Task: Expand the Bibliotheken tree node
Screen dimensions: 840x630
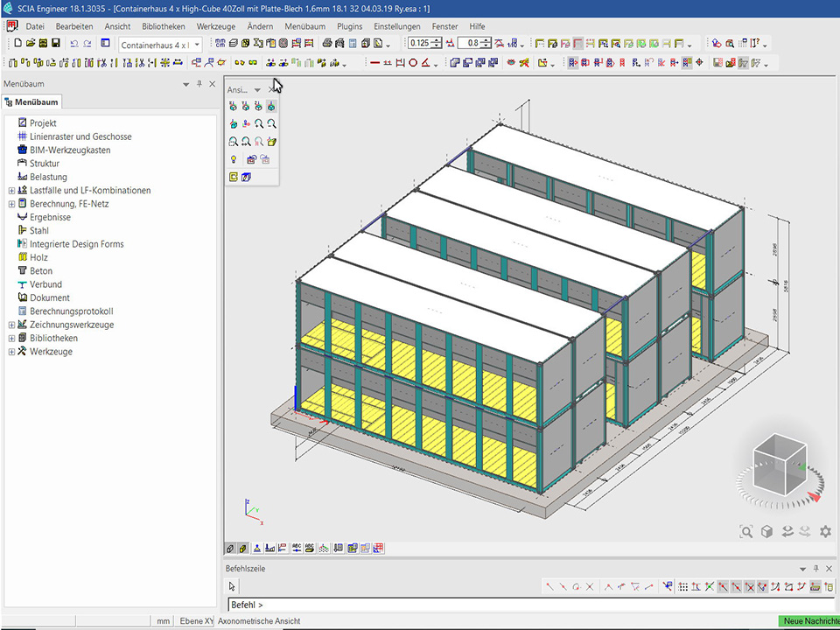Action: [x=11, y=339]
